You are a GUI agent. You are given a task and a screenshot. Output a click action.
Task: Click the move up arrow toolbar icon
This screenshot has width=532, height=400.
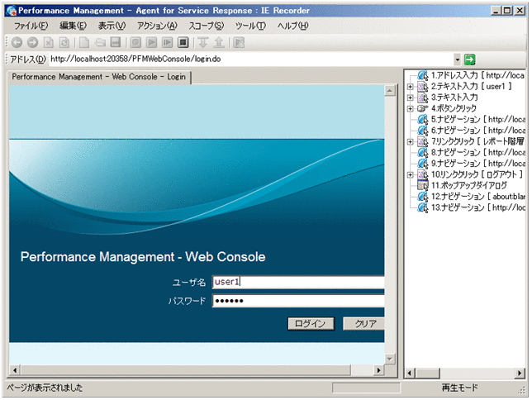click(x=219, y=42)
